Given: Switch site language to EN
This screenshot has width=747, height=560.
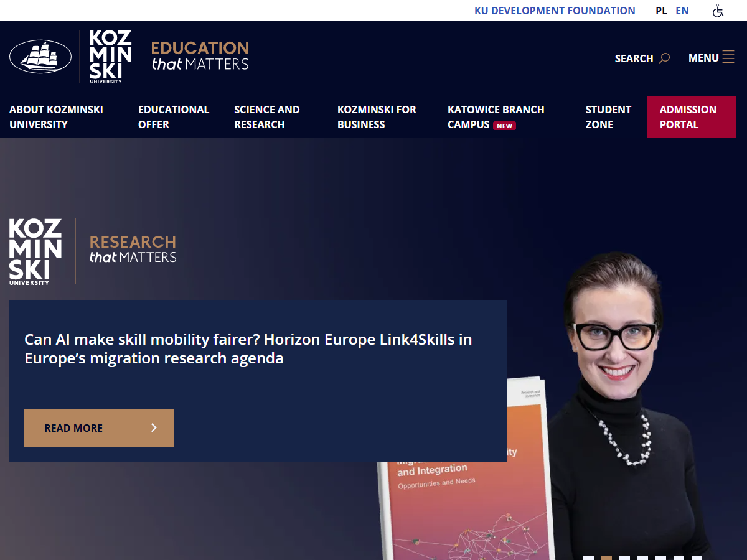Looking at the screenshot, I should pos(682,11).
